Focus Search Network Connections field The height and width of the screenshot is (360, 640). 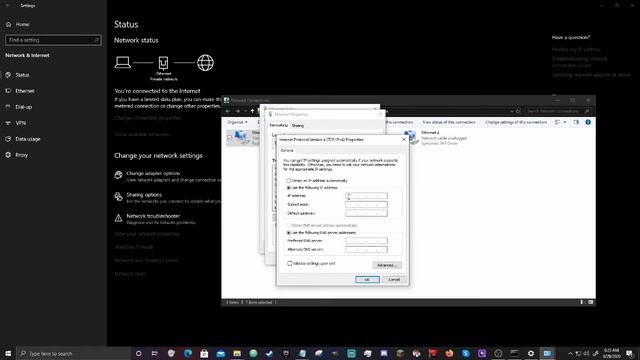click(557, 111)
